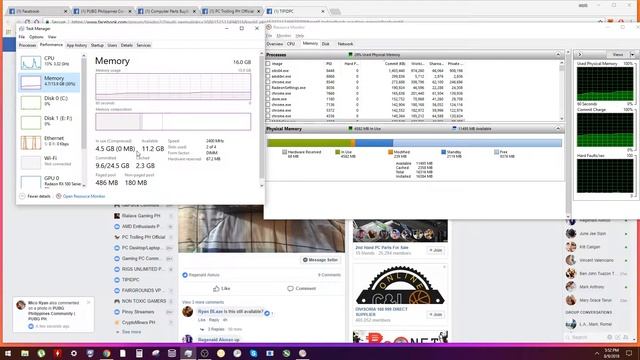Image resolution: width=640 pixels, height=360 pixels.
Task: Tick the first process checkbox under Image
Action: tap(268, 71)
